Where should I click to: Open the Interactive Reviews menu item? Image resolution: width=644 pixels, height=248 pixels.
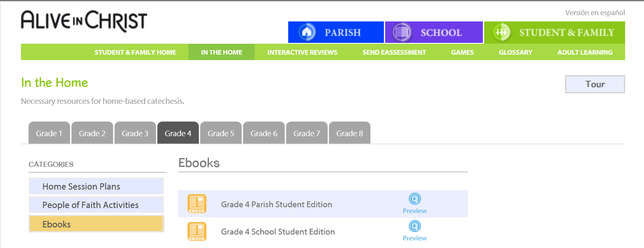(x=302, y=52)
